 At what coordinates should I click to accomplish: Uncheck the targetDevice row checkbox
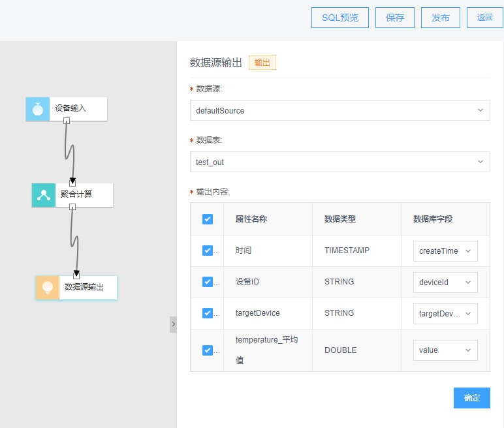tap(208, 313)
